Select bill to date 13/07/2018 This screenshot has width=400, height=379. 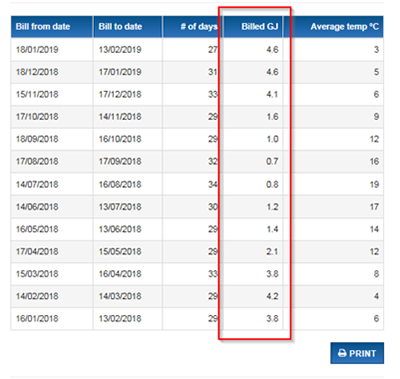coord(120,207)
